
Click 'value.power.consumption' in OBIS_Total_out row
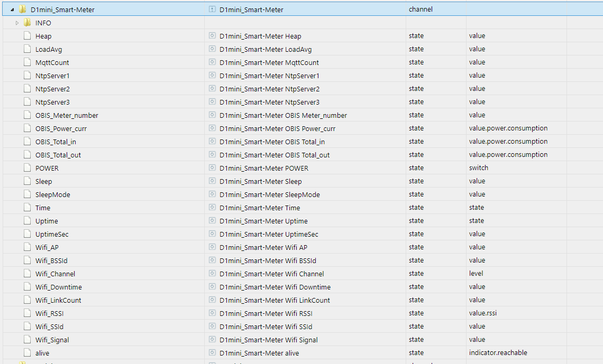508,154
